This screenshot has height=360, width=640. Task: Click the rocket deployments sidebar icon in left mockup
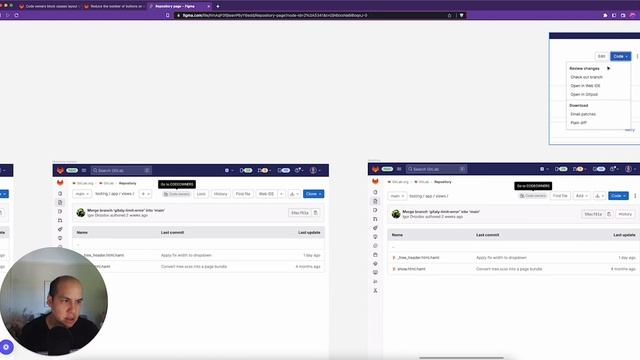pyautogui.click(x=60, y=229)
